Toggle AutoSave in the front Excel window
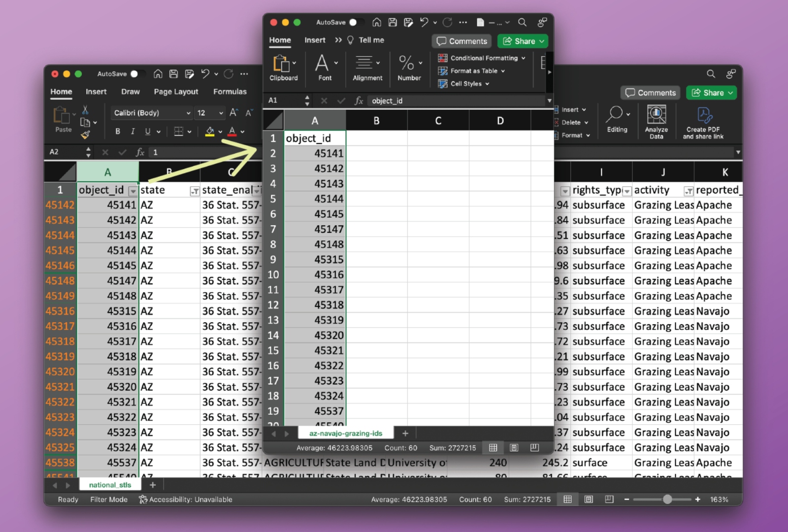This screenshot has width=788, height=532. (356, 22)
